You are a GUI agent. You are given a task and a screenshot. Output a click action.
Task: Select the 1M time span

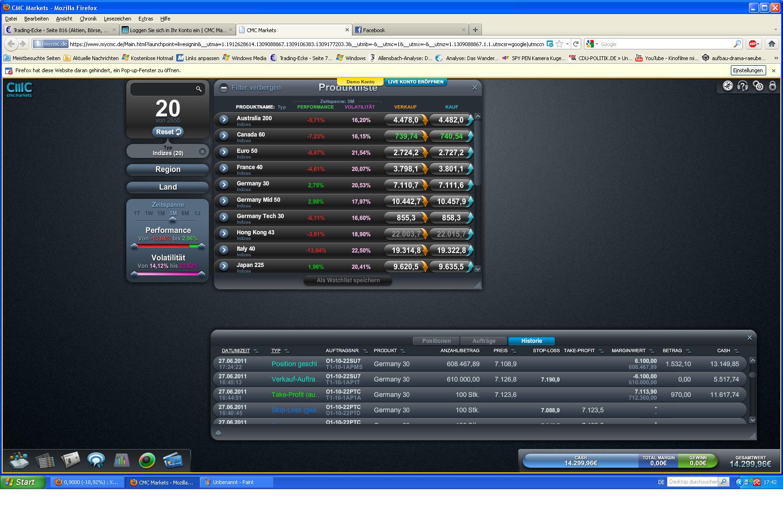(x=161, y=213)
